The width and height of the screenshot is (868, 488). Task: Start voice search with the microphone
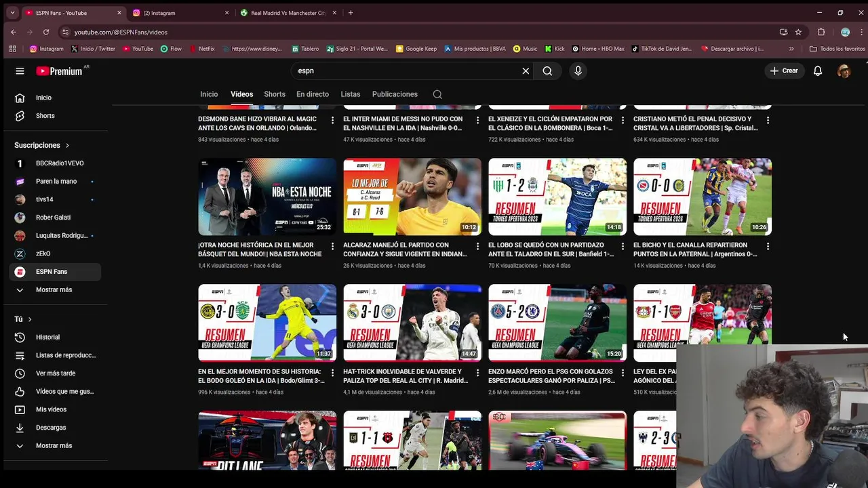(x=578, y=70)
